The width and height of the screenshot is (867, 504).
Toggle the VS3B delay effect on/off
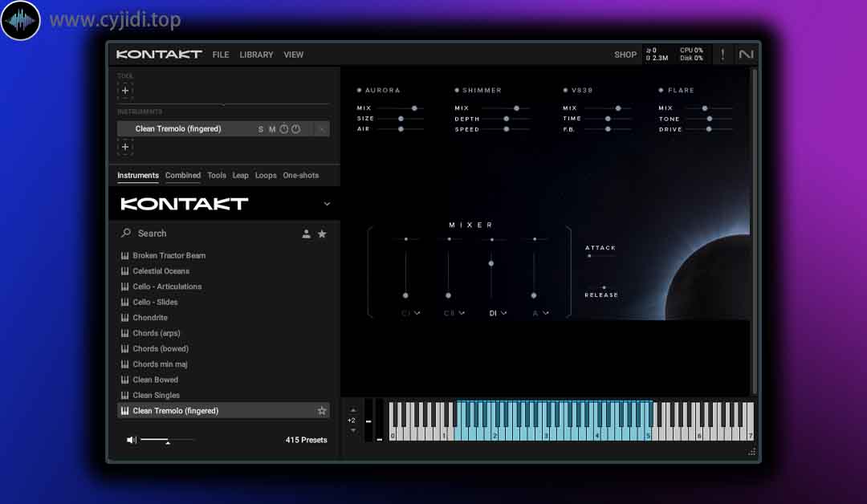click(x=565, y=90)
